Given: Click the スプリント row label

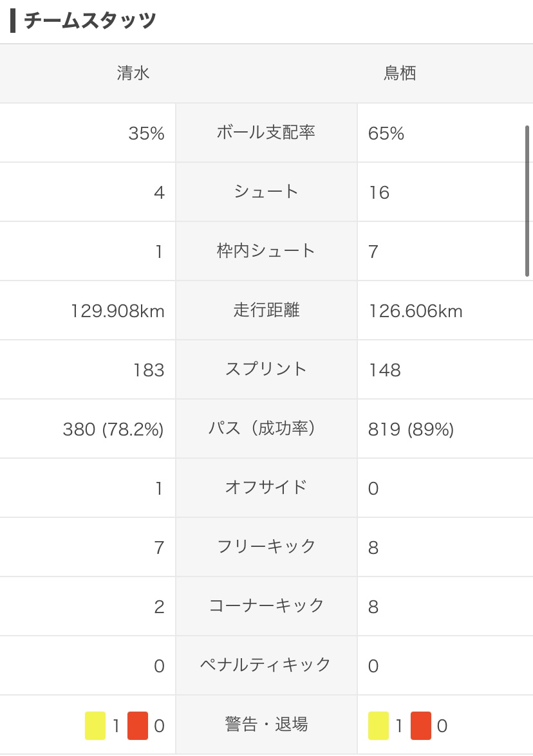Looking at the screenshot, I should (x=266, y=369).
